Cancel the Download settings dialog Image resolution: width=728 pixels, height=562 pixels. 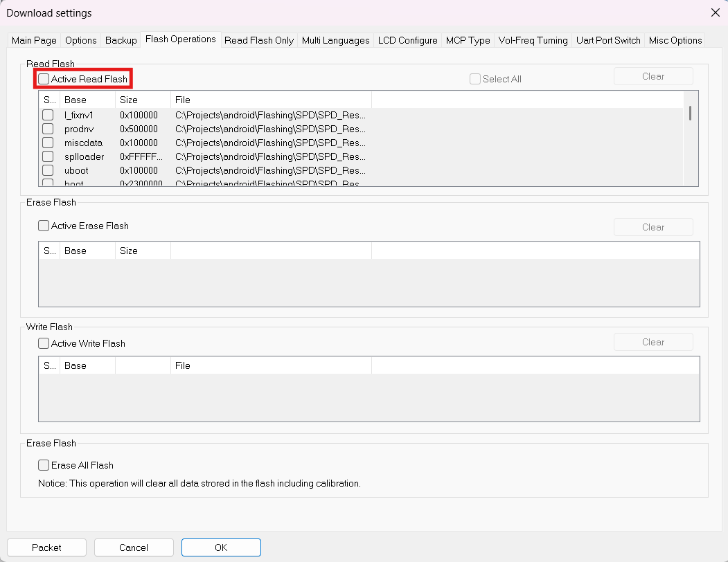[x=134, y=547]
